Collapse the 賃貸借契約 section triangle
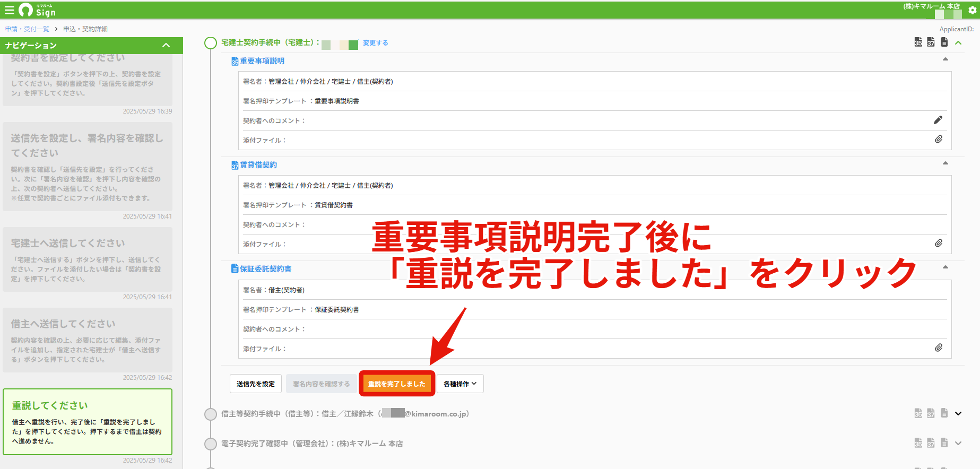Screen dimensions: 980x469 pos(945,163)
